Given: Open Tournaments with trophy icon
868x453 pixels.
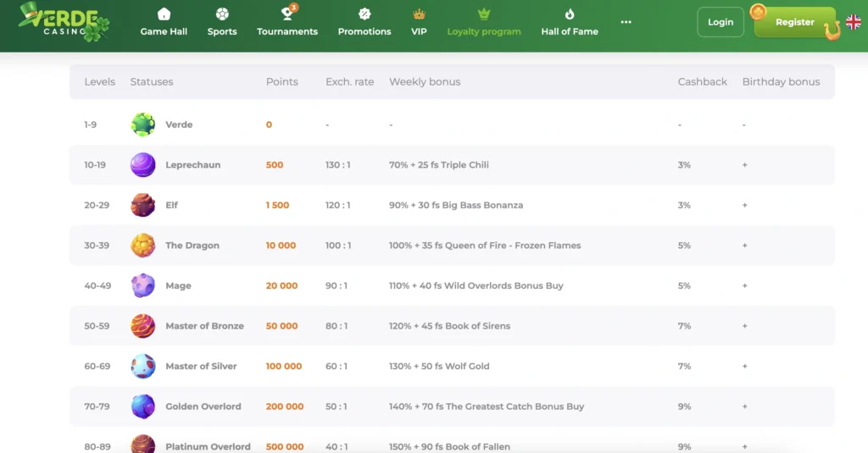Looking at the screenshot, I should (x=287, y=23).
